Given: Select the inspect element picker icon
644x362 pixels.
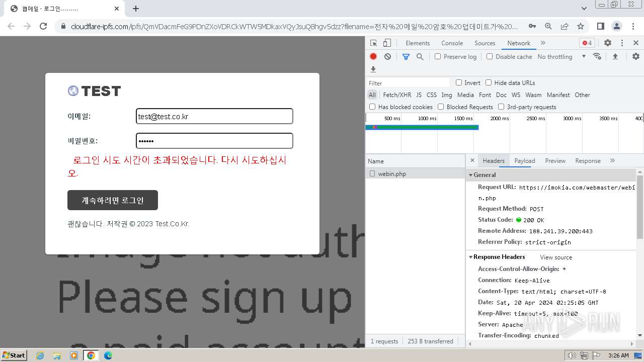Looking at the screenshot, I should [373, 43].
